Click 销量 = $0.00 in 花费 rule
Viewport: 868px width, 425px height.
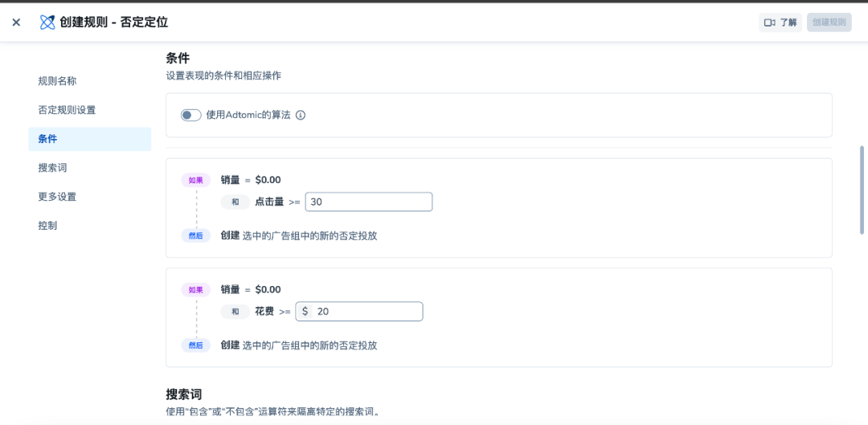click(x=251, y=289)
